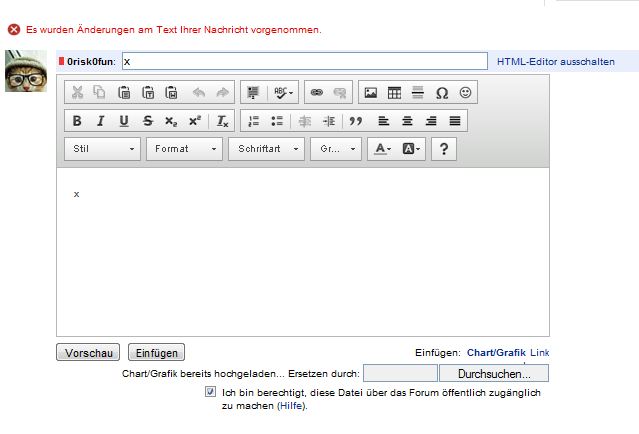Apply block quote formatting

[x=356, y=121]
